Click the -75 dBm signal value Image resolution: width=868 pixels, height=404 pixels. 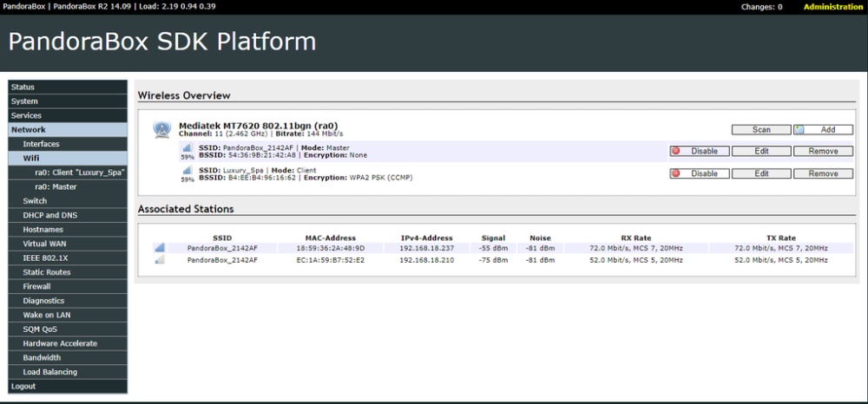(x=493, y=260)
